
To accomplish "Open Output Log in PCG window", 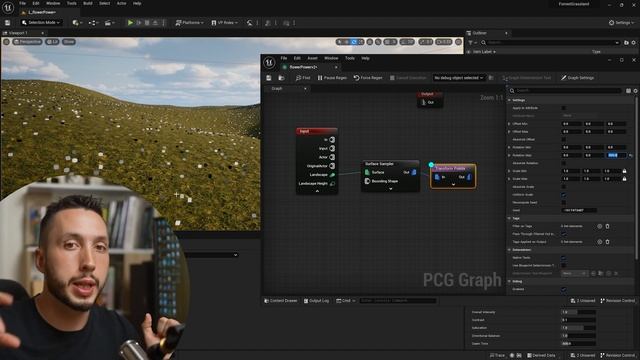I will point(316,301).
